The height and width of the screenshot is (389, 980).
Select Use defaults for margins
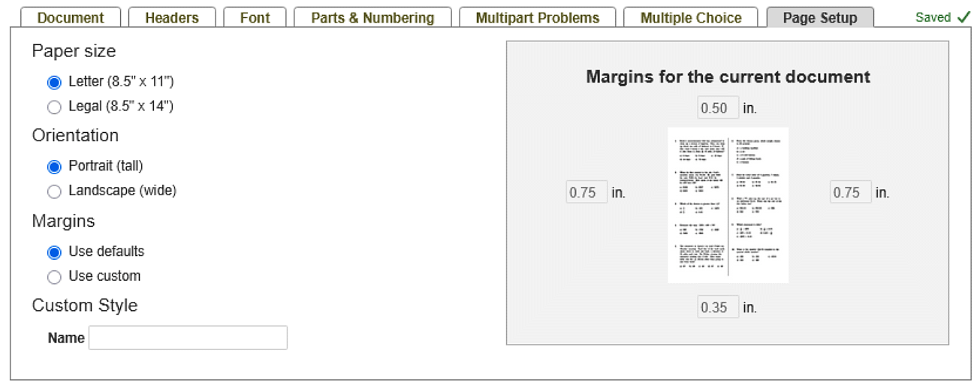pyautogui.click(x=54, y=252)
